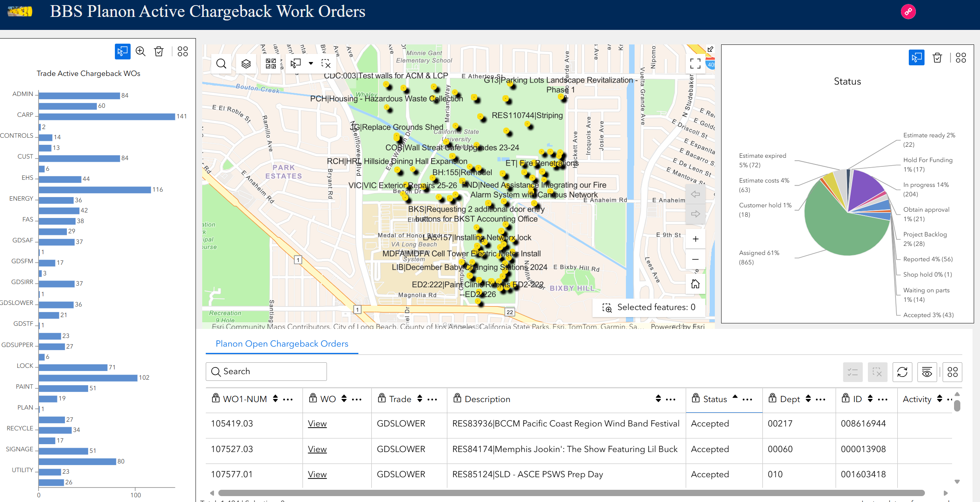This screenshot has width=980, height=502.
Task: Open View link for work order 107527.03
Action: coord(317,449)
